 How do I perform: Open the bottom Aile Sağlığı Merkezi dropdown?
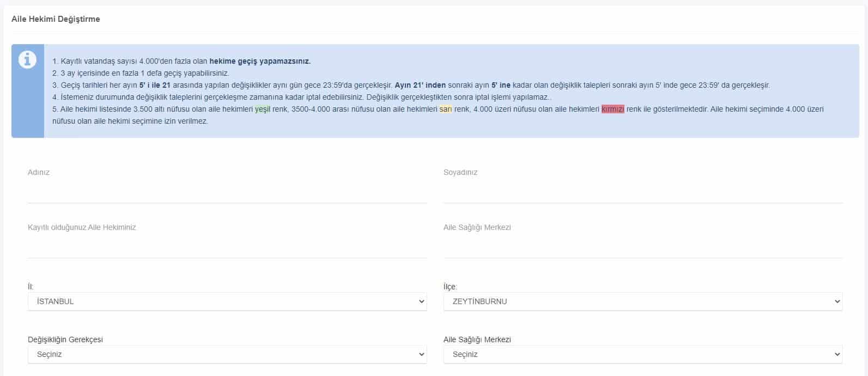[642, 354]
